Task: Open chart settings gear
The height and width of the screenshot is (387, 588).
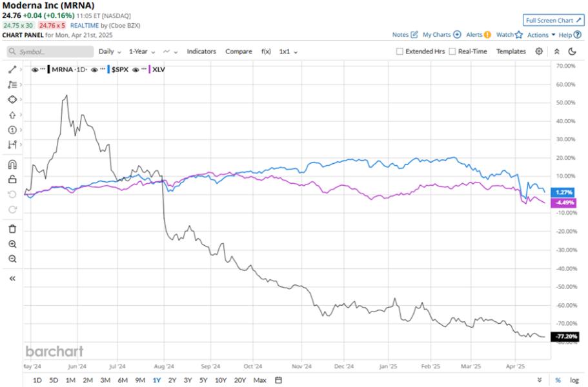Action: click(539, 52)
